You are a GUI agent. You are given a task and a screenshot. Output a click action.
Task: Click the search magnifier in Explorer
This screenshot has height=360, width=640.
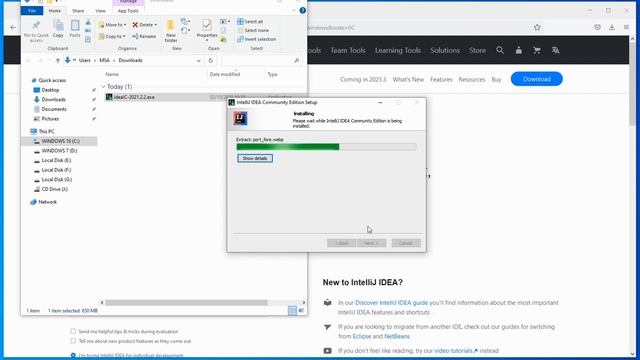click(x=296, y=60)
